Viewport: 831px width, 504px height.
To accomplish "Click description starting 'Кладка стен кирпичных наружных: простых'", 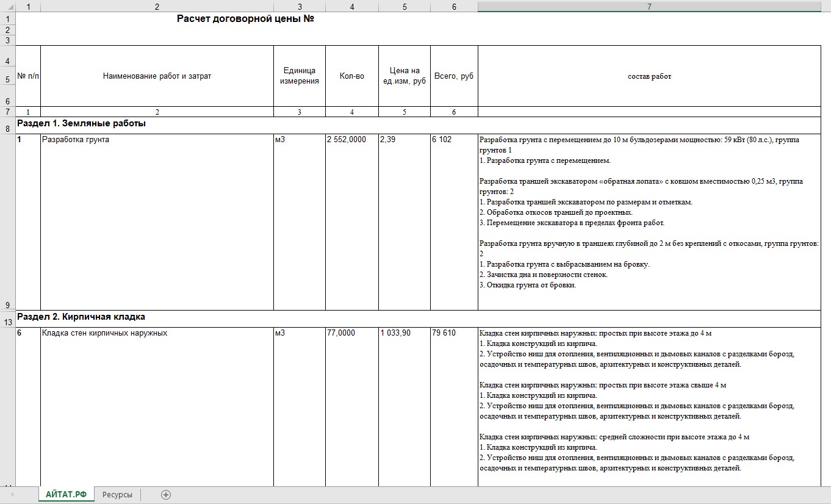I will click(649, 407).
